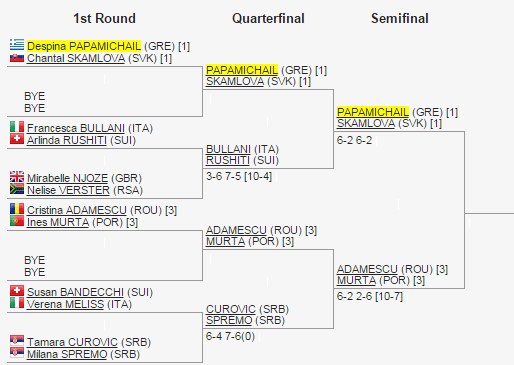Click SKAMLOVA link in the Semifinal column
514x365 pixels.
tap(366, 123)
